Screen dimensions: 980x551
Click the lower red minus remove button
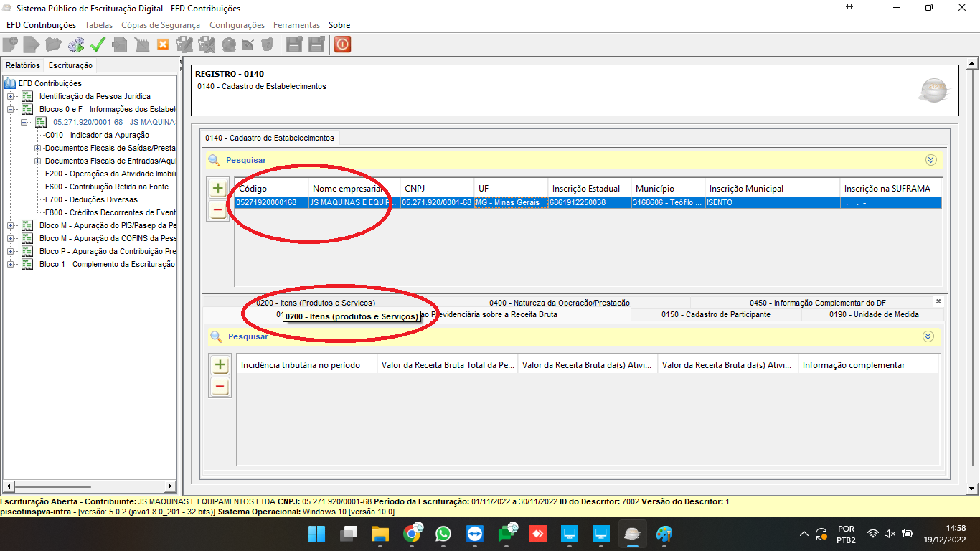[x=220, y=387]
